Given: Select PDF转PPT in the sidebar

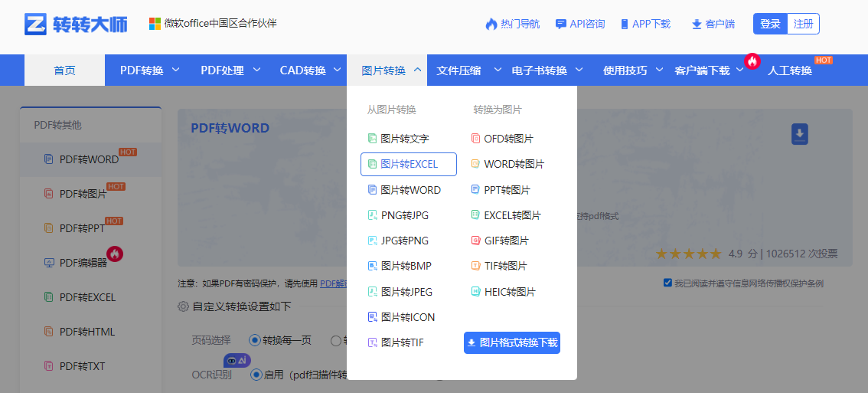Looking at the screenshot, I should click(91, 228).
